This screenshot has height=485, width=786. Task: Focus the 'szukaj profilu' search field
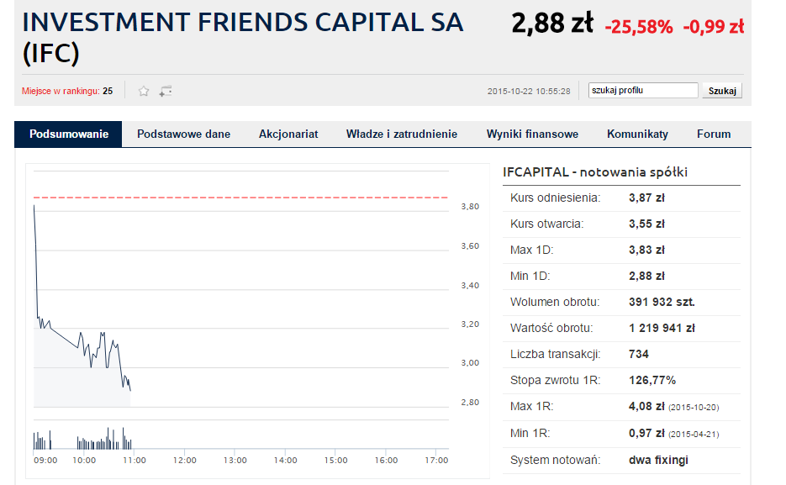tap(643, 90)
